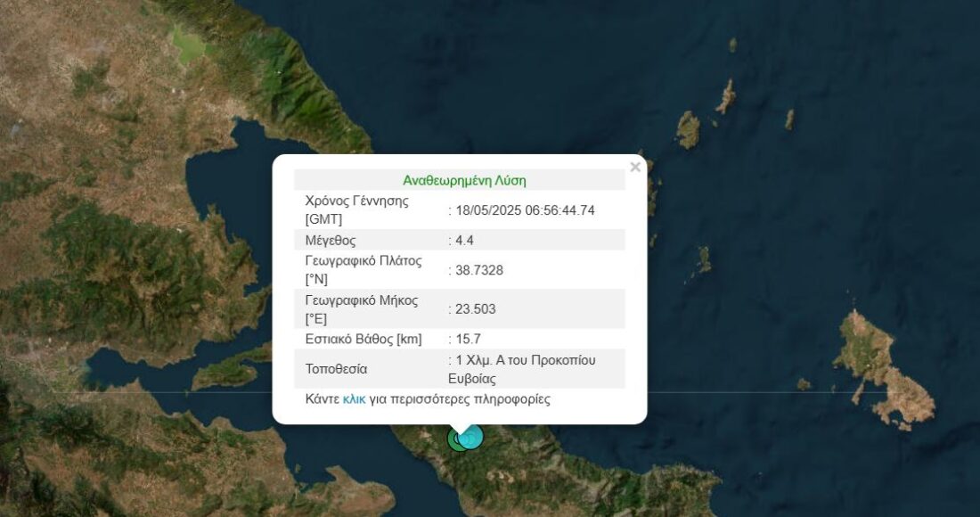Click the location text 'Προκοπίου Ευβοίας'
980x517 pixels.
pos(522,369)
